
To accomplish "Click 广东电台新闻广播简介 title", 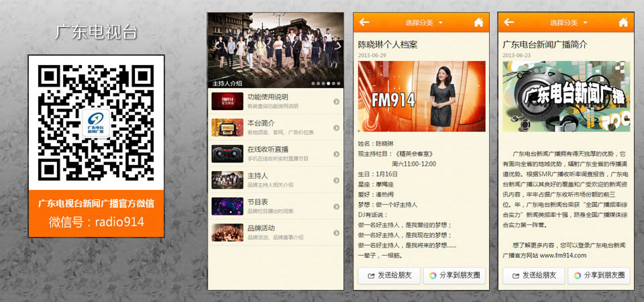I will [x=545, y=44].
